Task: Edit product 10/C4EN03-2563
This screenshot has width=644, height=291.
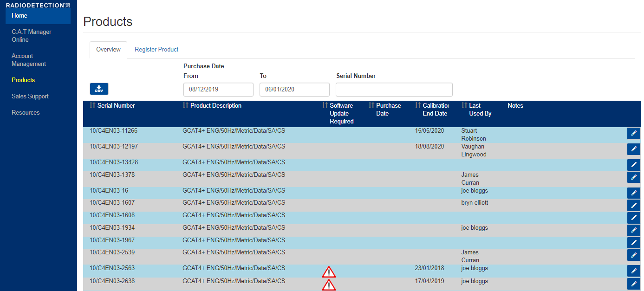Action: [x=633, y=271]
